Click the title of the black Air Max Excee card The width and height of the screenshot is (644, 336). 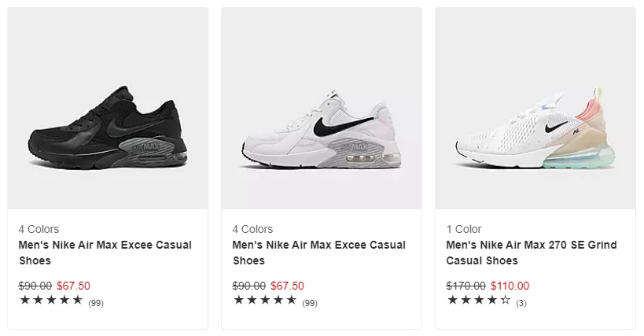tap(105, 253)
